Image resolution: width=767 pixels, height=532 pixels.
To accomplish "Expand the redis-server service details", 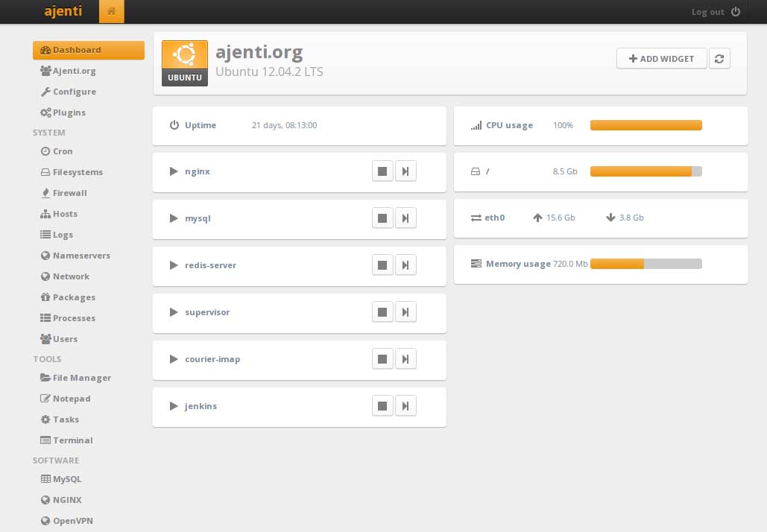I will pos(174,265).
